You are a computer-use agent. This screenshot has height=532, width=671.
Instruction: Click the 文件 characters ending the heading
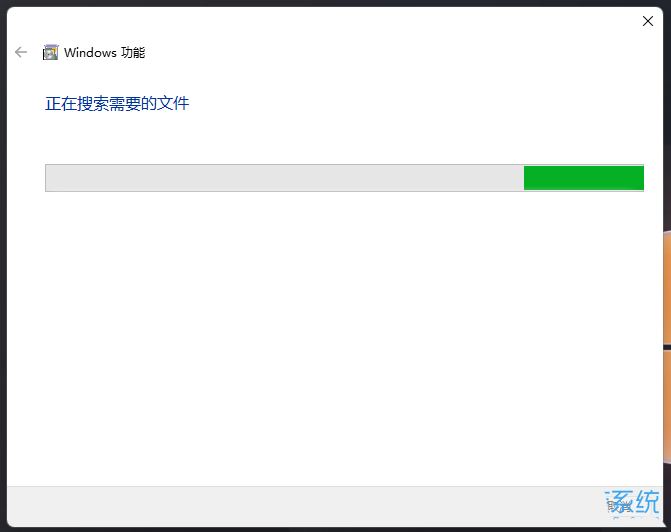click(x=173, y=103)
